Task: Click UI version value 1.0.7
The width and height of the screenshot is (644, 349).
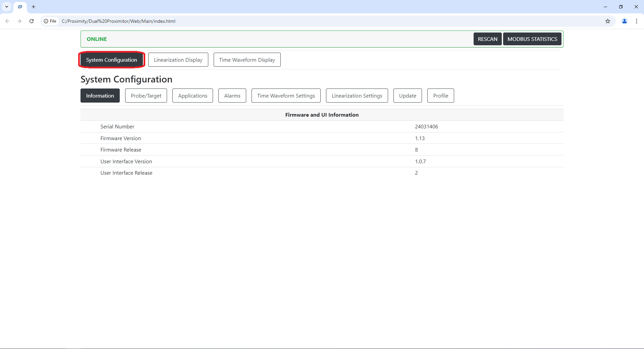Action: [x=420, y=161]
